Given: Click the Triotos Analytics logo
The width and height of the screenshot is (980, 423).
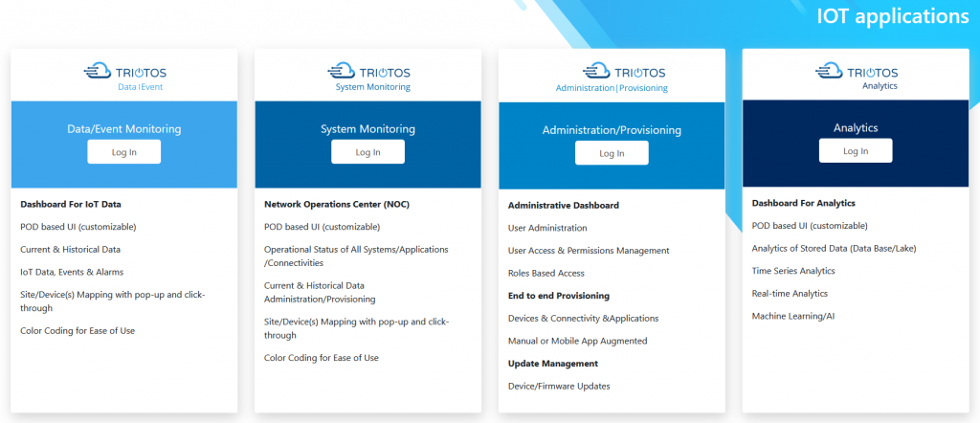Looking at the screenshot, I should (x=857, y=77).
